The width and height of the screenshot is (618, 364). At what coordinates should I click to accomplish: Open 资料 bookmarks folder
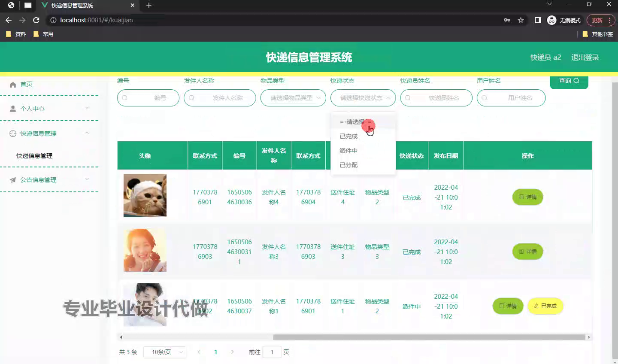tap(16, 34)
